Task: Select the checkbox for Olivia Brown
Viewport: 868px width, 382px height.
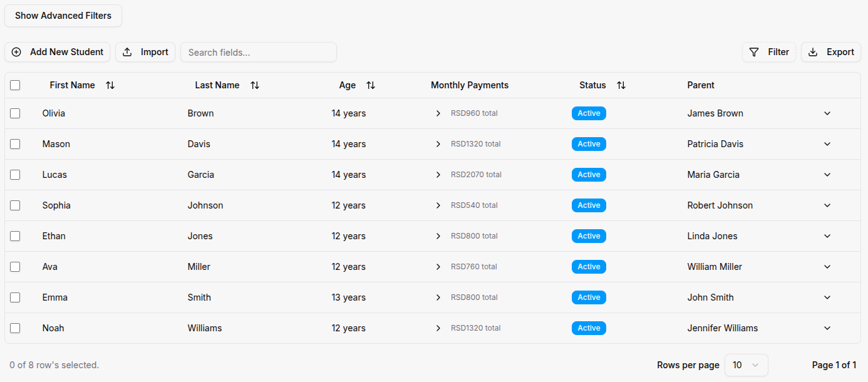Action: [15, 113]
